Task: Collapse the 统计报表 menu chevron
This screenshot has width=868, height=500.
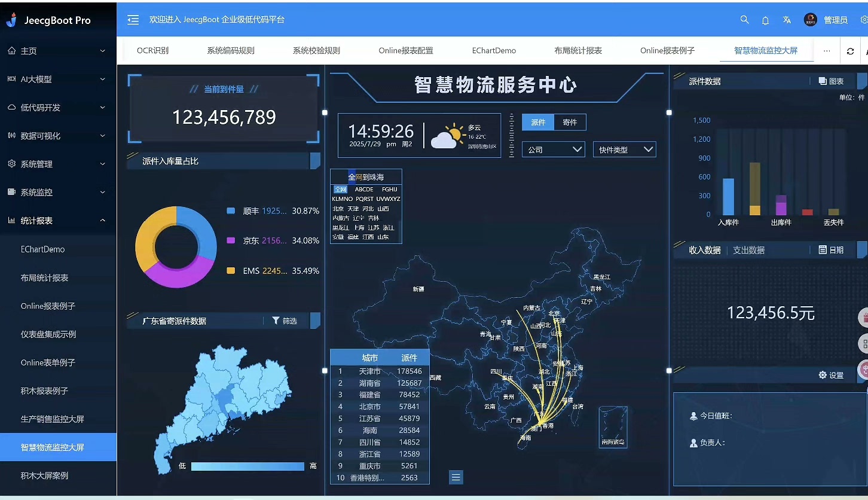Action: point(103,221)
